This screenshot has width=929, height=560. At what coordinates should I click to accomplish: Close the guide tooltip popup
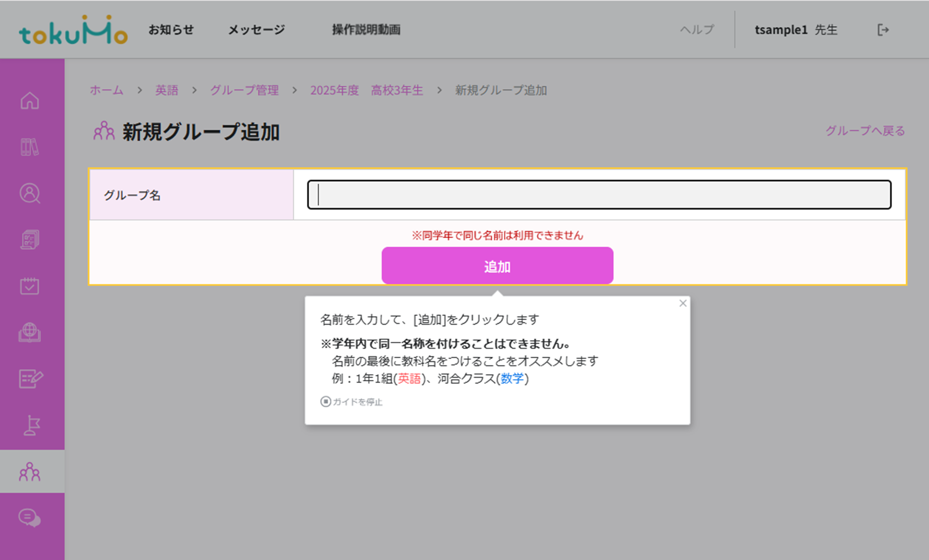(683, 303)
